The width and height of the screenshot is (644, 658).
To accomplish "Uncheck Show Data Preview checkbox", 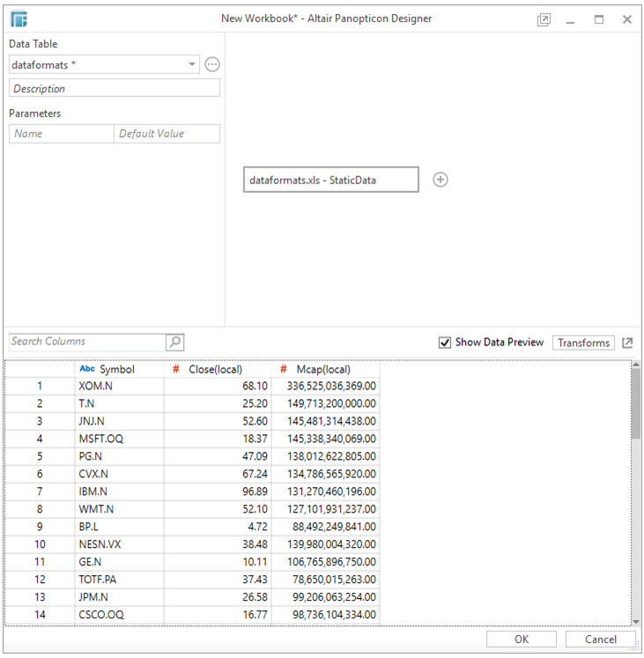I will point(445,343).
